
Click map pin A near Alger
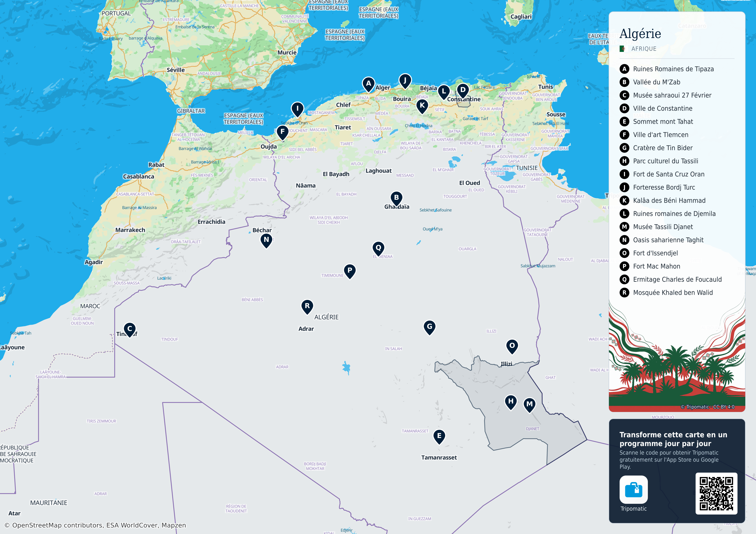click(369, 84)
